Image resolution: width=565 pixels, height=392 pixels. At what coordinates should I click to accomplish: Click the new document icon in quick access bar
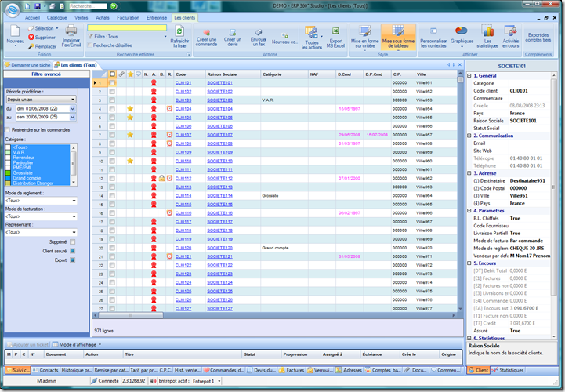[27, 6]
